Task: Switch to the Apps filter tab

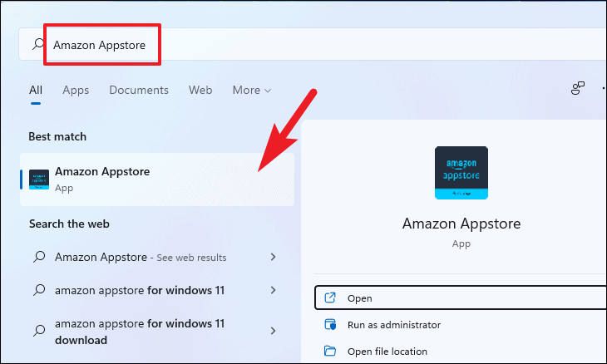Action: [x=76, y=90]
